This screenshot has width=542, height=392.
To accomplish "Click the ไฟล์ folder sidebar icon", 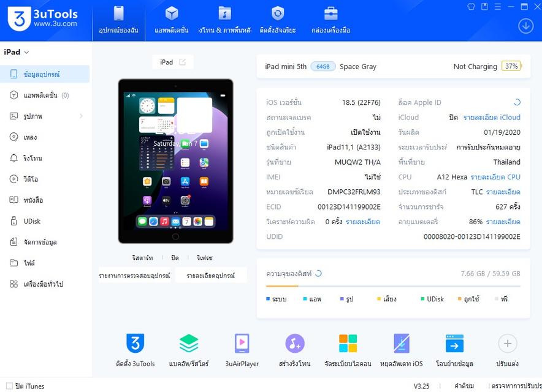I will (x=13, y=263).
